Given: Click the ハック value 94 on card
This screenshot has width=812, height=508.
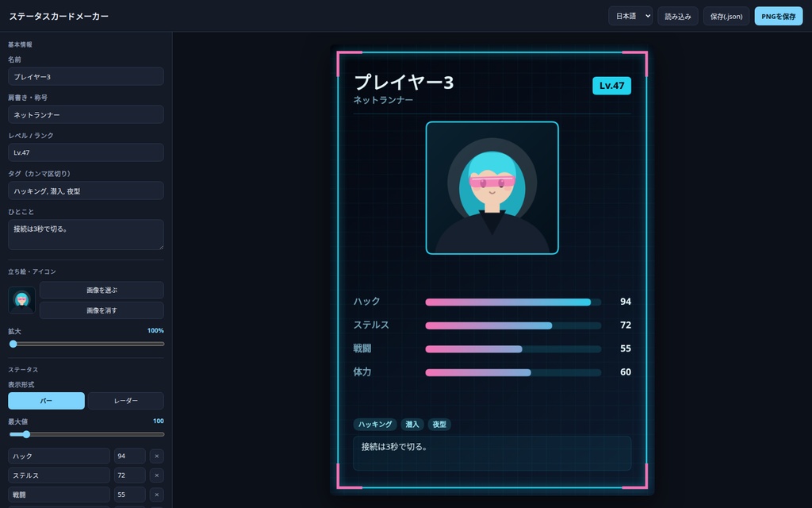Looking at the screenshot, I should click(x=626, y=302).
